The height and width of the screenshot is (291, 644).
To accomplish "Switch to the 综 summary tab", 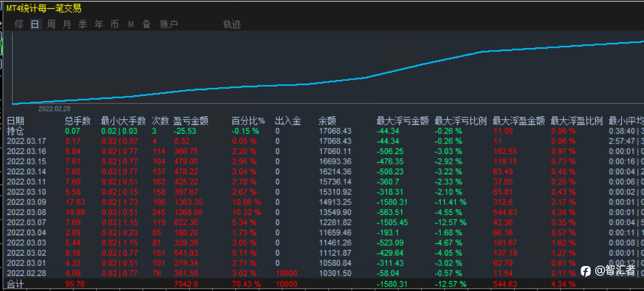I will (19, 24).
